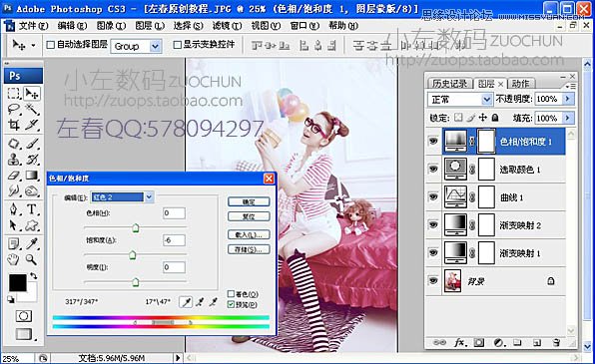Image resolution: width=595 pixels, height=364 pixels.
Task: Open the opacity slider arrow
Action: [x=568, y=99]
